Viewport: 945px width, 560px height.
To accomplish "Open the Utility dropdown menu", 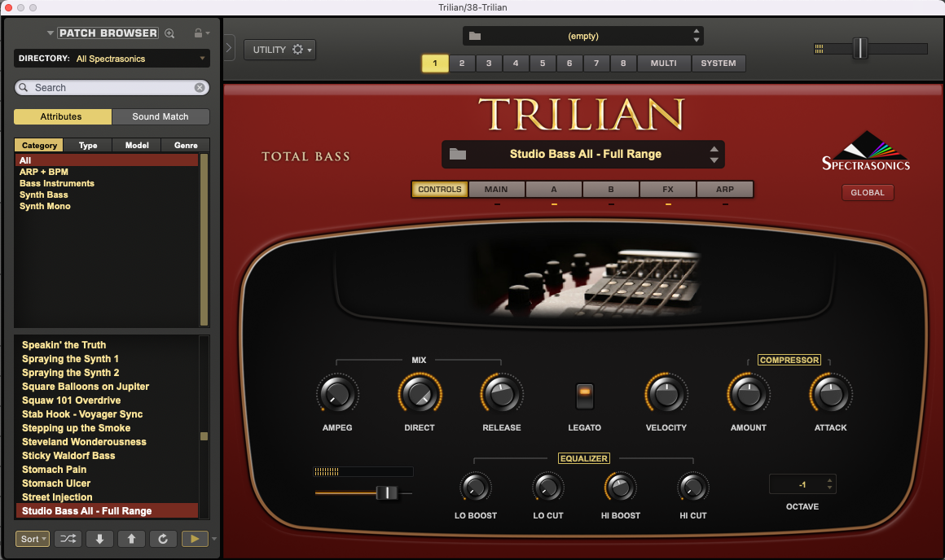I will tap(279, 50).
